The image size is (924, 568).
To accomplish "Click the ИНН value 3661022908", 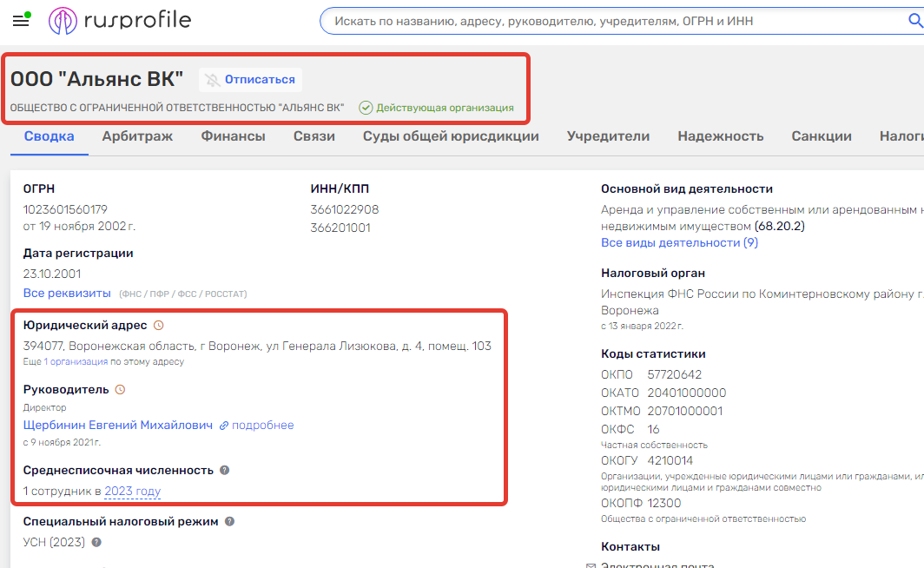I will 345,209.
